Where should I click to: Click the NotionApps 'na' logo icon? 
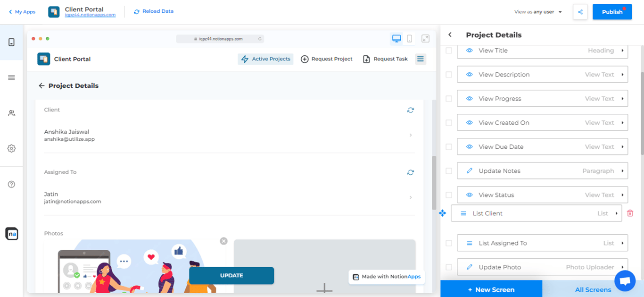pos(11,234)
